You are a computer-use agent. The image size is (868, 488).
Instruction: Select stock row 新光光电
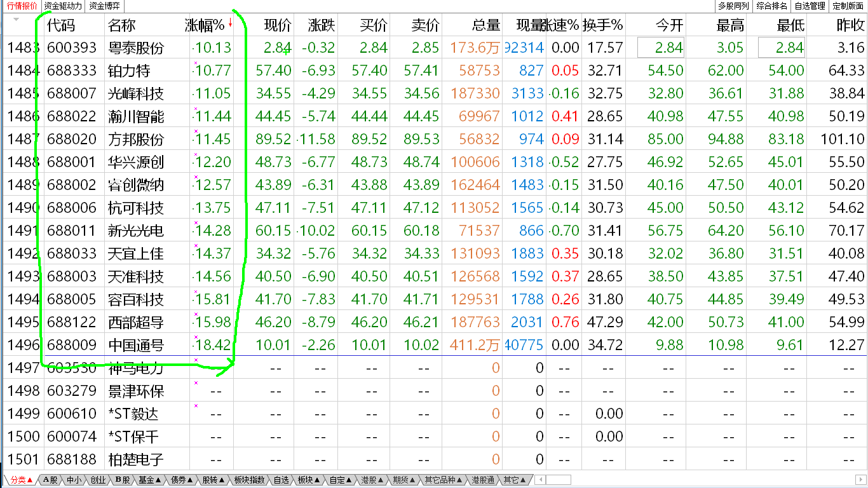(x=434, y=231)
